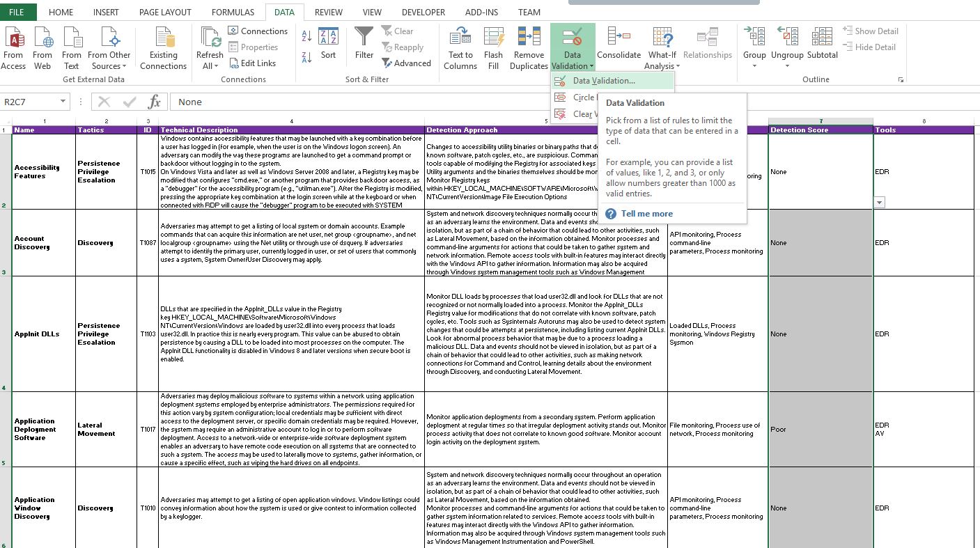The width and height of the screenshot is (980, 548).
Task: Open the Group dropdown arrow
Action: tap(754, 67)
